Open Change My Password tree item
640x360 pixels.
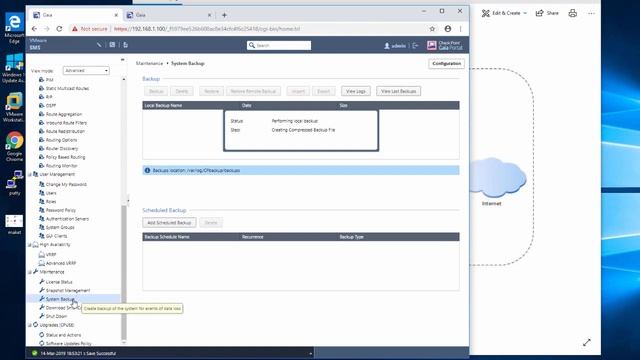[x=66, y=184]
